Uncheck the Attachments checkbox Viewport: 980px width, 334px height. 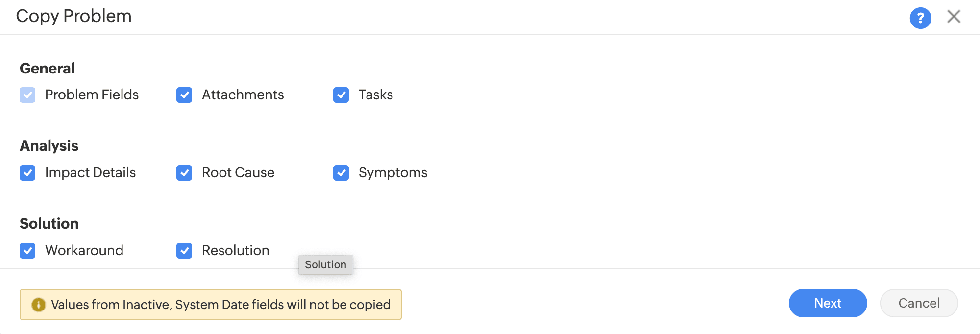point(184,95)
